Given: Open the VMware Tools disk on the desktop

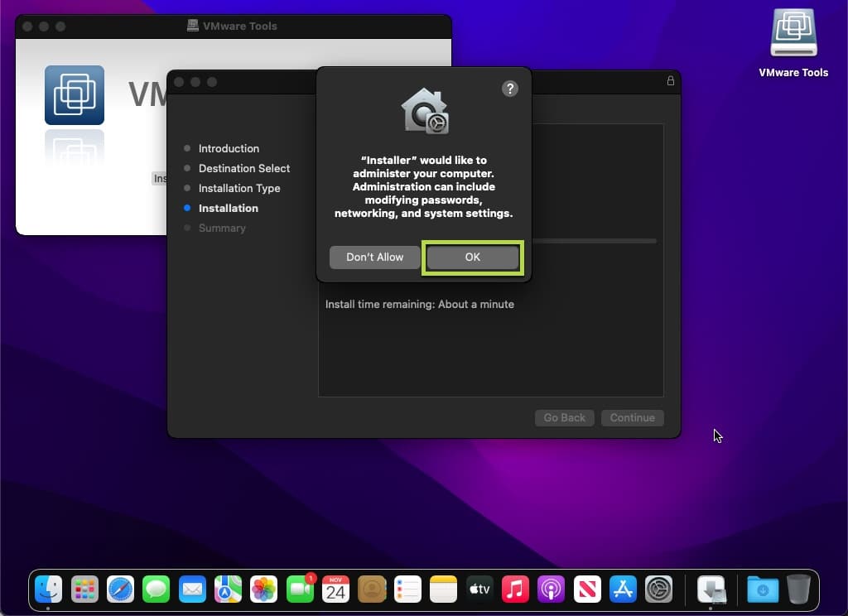Looking at the screenshot, I should pos(793,32).
